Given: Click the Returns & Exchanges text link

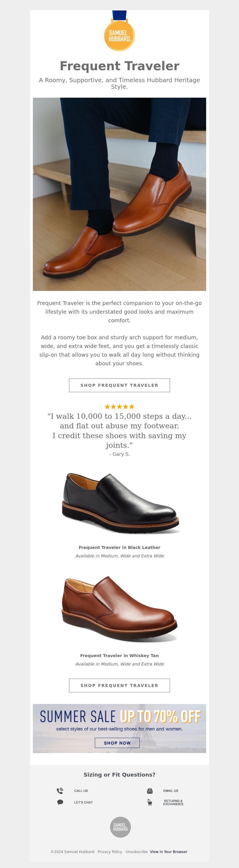Looking at the screenshot, I should tap(173, 802).
